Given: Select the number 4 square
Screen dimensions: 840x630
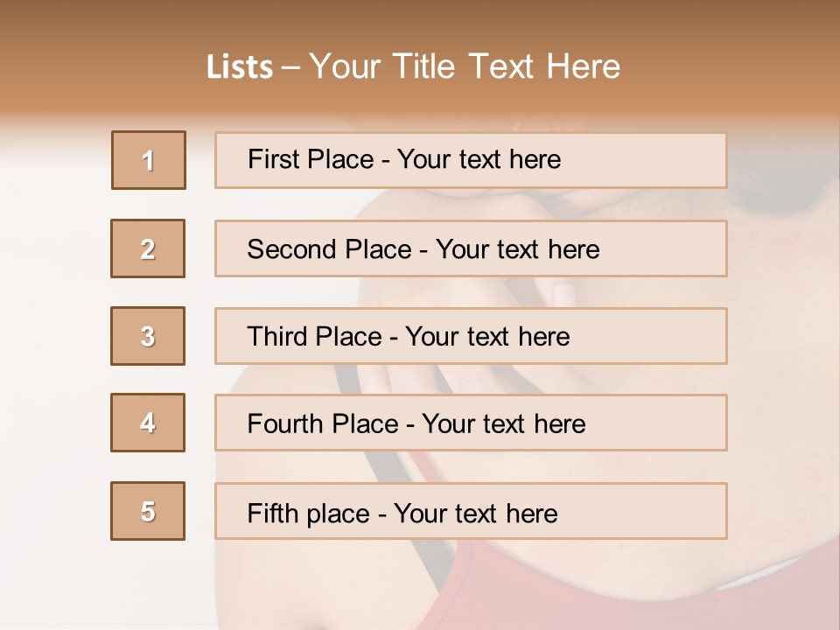Looking at the screenshot, I should pyautogui.click(x=148, y=423).
